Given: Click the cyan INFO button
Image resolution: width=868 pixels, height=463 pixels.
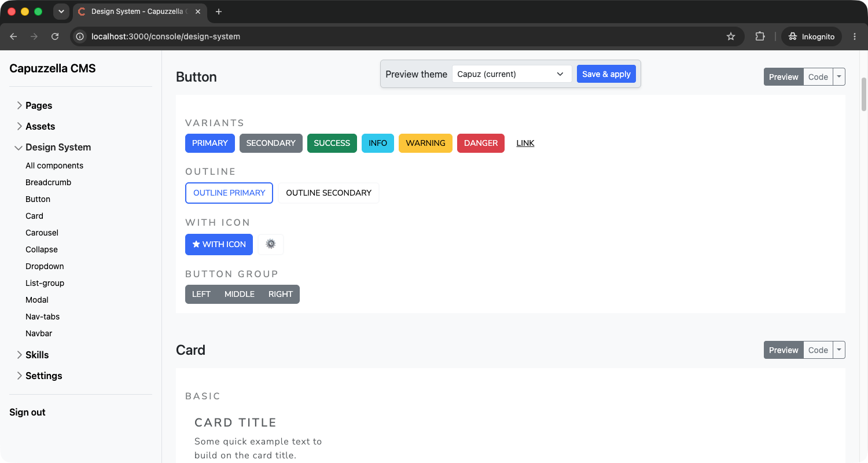Looking at the screenshot, I should [378, 143].
